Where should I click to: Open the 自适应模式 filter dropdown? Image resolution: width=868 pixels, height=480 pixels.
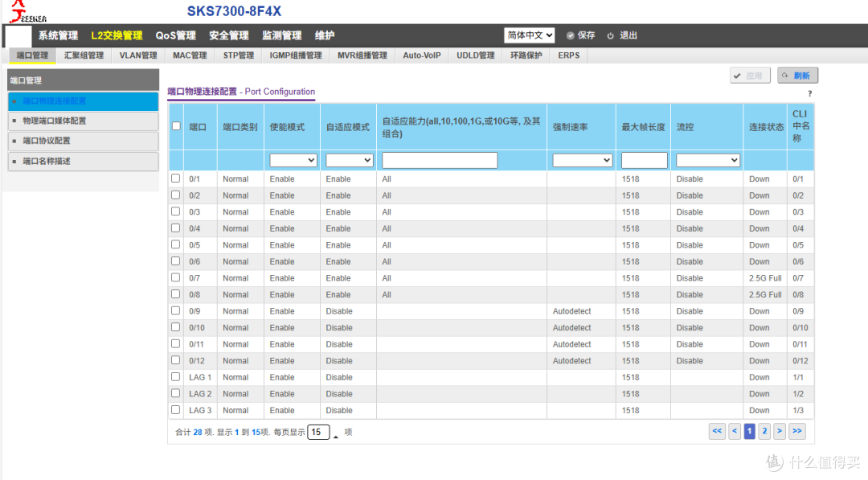(x=349, y=160)
